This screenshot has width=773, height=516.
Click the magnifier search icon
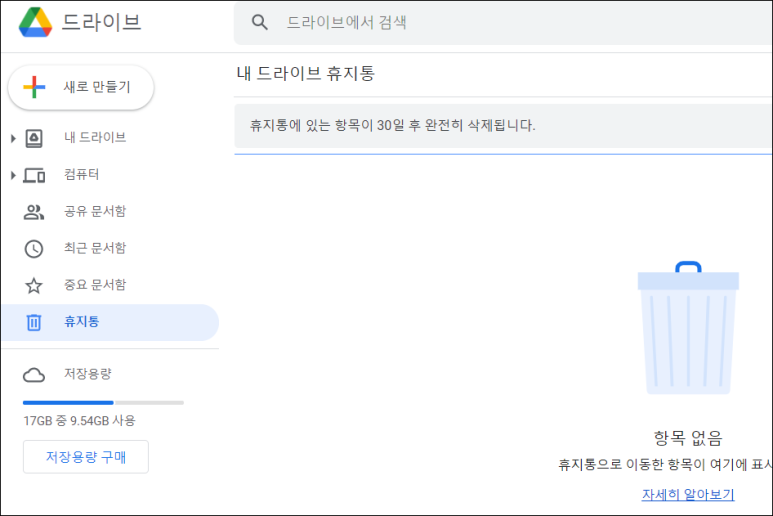pyautogui.click(x=259, y=22)
